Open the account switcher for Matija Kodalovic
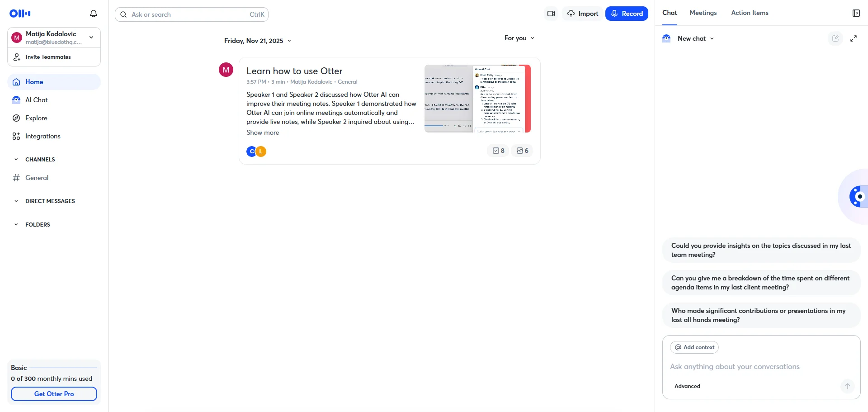 tap(54, 38)
